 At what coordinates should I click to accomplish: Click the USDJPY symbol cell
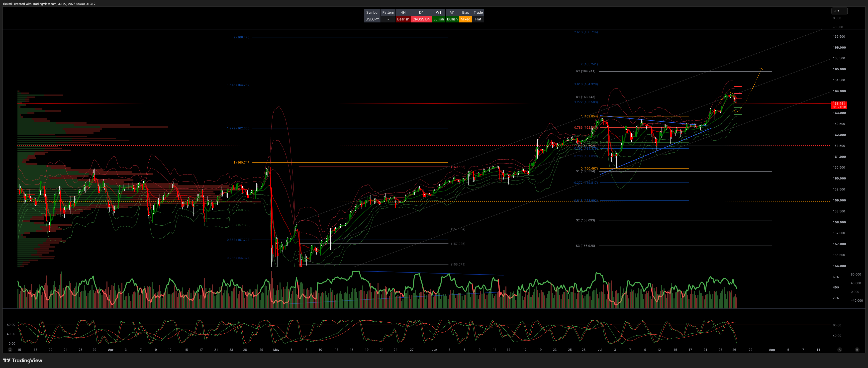[372, 19]
